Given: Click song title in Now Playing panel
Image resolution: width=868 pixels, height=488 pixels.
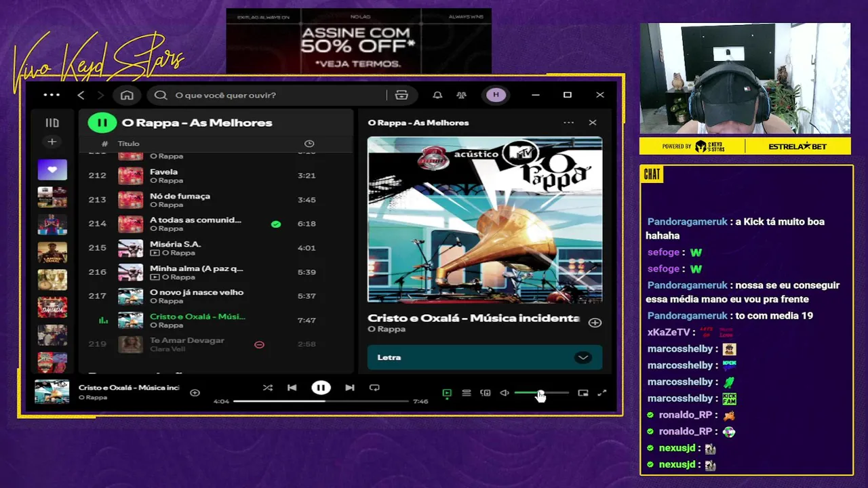Looking at the screenshot, I should pos(473,318).
